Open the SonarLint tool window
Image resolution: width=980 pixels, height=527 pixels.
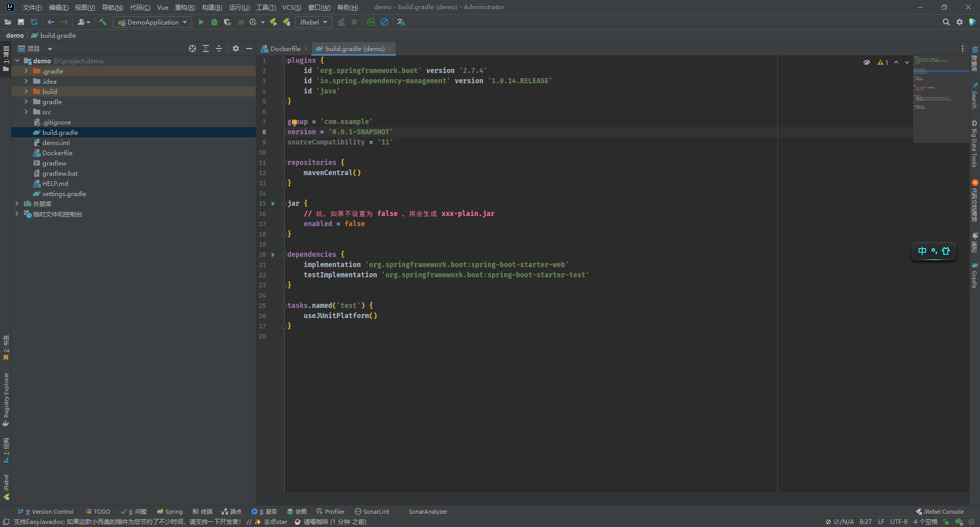point(372,511)
